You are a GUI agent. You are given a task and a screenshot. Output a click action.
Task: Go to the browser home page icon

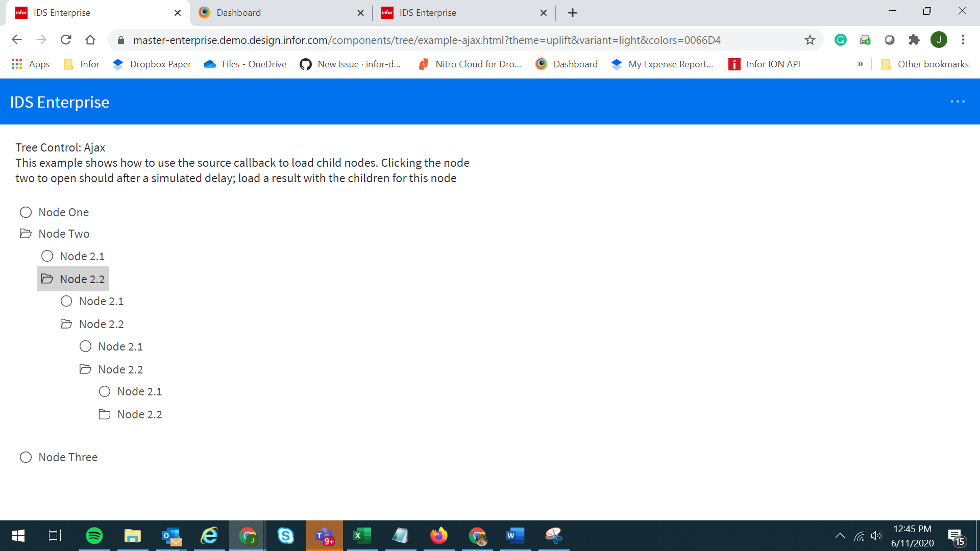tap(90, 40)
